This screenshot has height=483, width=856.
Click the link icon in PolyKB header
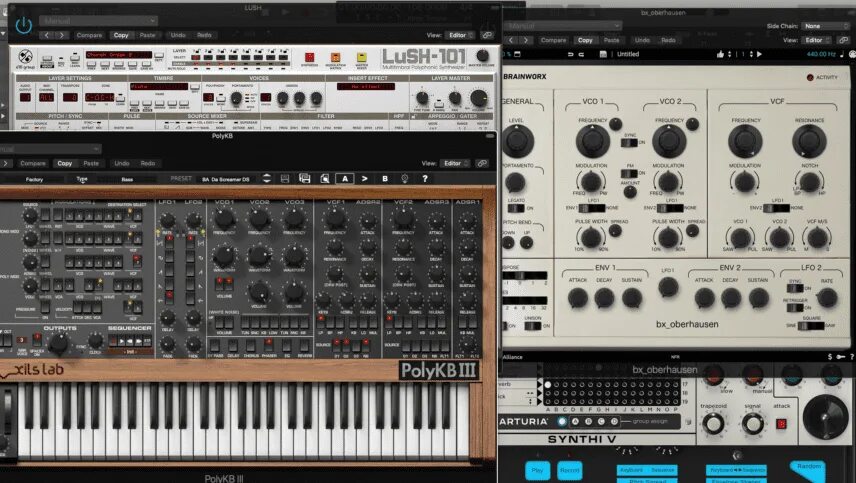482,163
